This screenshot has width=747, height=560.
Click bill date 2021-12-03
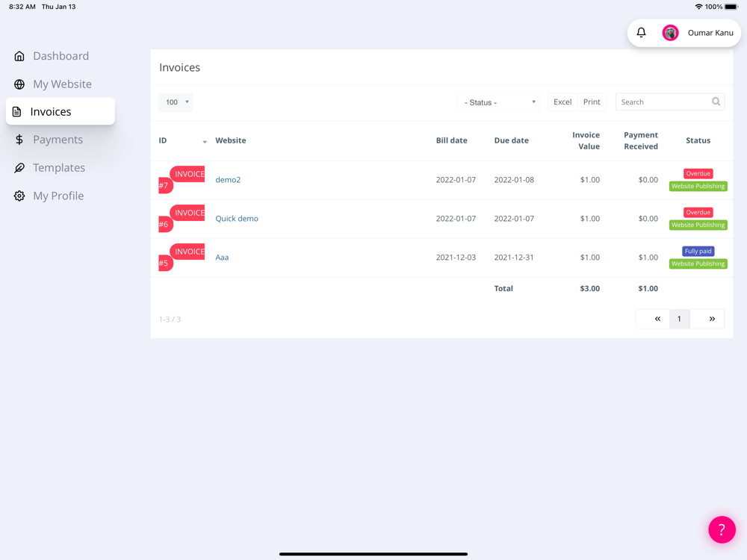tap(456, 257)
